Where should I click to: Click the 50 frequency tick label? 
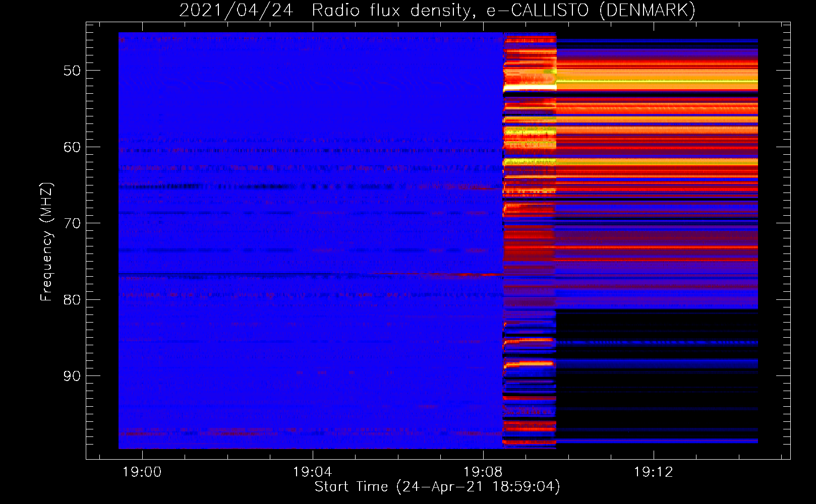[x=72, y=71]
